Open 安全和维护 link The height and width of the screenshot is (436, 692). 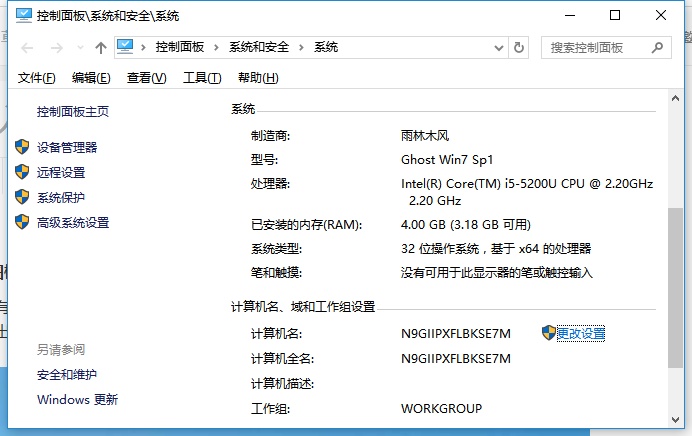click(x=67, y=375)
